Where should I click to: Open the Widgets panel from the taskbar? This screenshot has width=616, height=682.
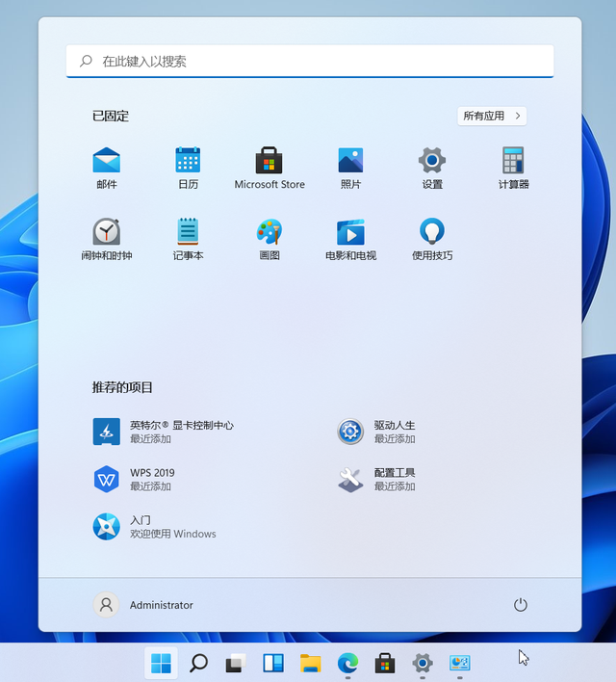point(273,663)
